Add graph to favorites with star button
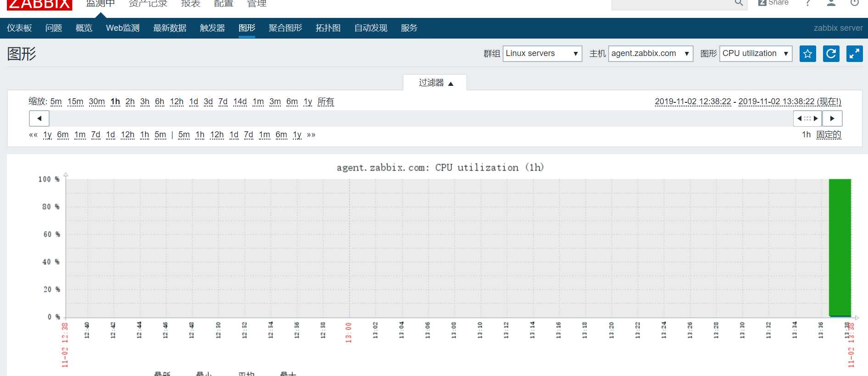 tap(808, 54)
